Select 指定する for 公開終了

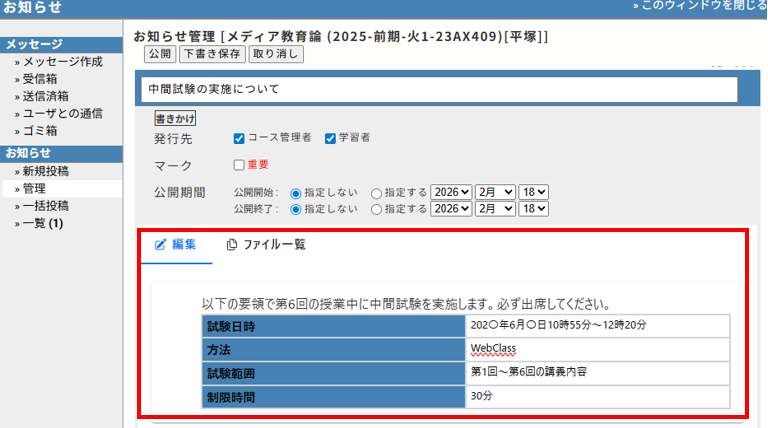[376, 209]
